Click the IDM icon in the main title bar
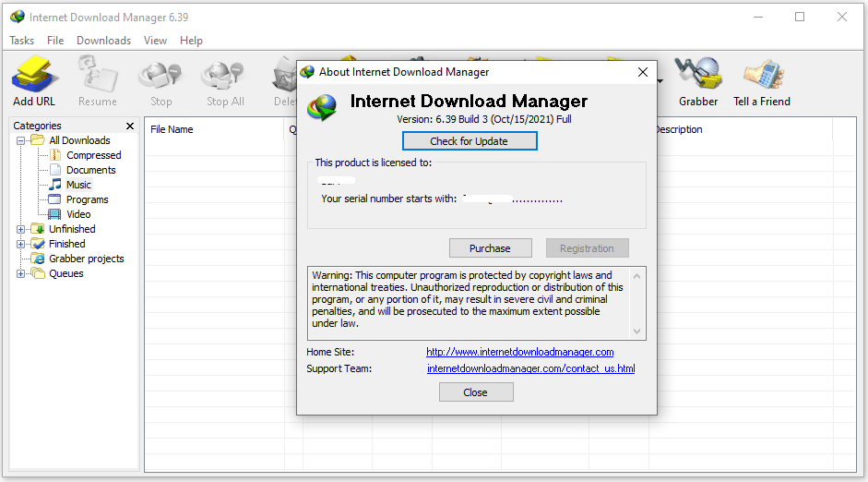 pyautogui.click(x=18, y=18)
